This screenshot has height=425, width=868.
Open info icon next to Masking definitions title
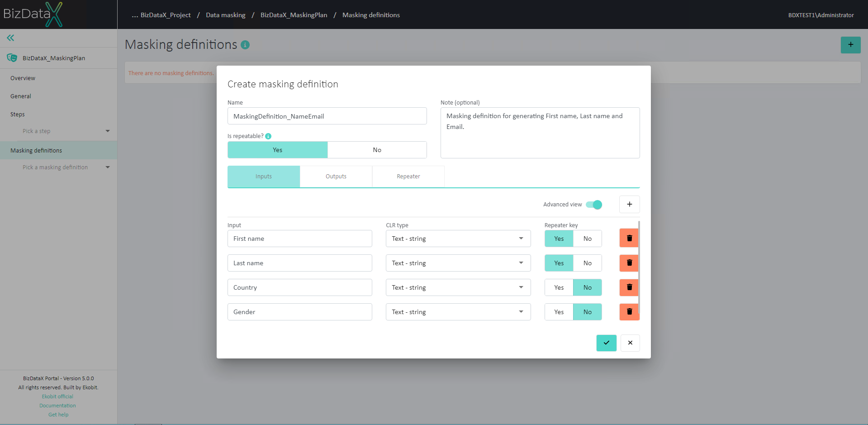point(245,45)
